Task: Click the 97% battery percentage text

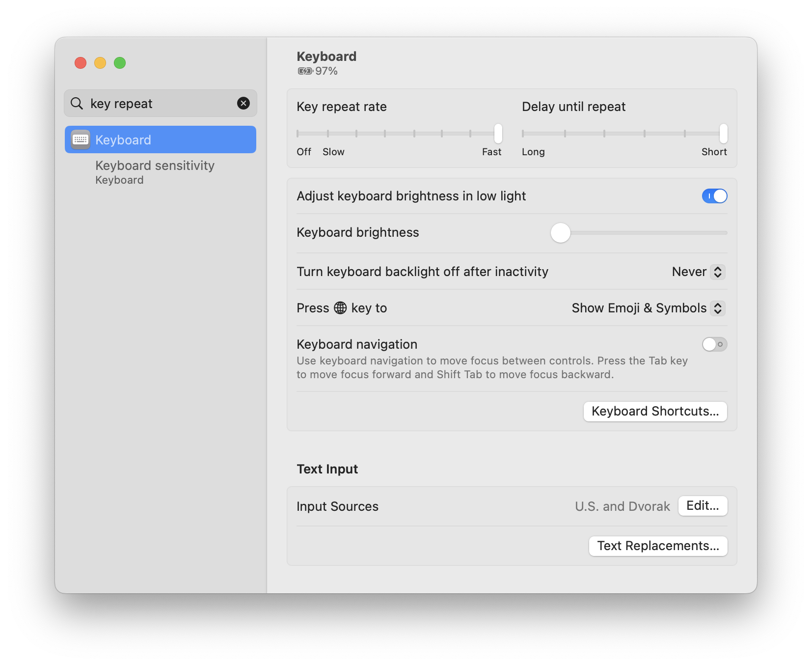Action: pos(326,71)
